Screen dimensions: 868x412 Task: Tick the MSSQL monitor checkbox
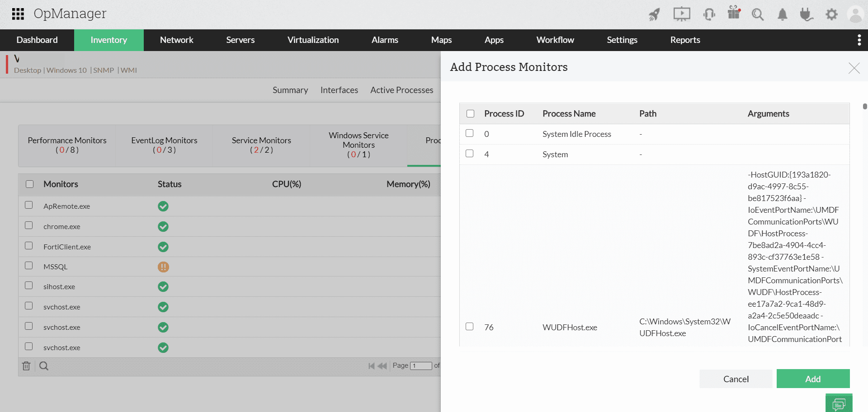29,266
